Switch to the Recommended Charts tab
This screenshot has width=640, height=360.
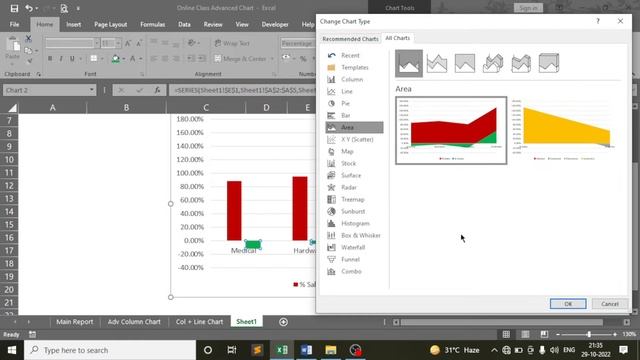click(x=350, y=39)
